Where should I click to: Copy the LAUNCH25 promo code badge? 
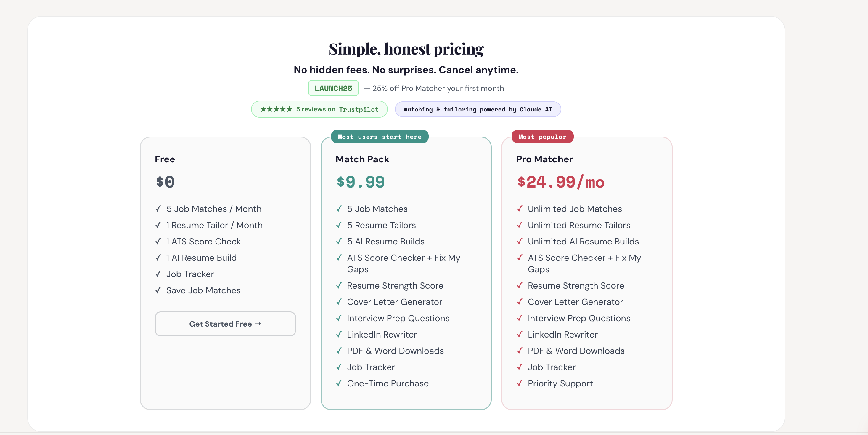pos(333,88)
